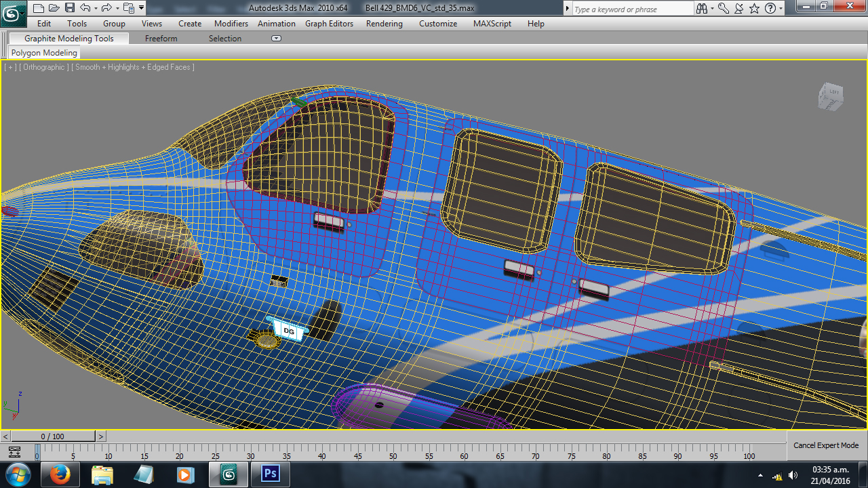Open Firefox from the taskbar
Screen dimensions: 868x488
tap(60, 474)
